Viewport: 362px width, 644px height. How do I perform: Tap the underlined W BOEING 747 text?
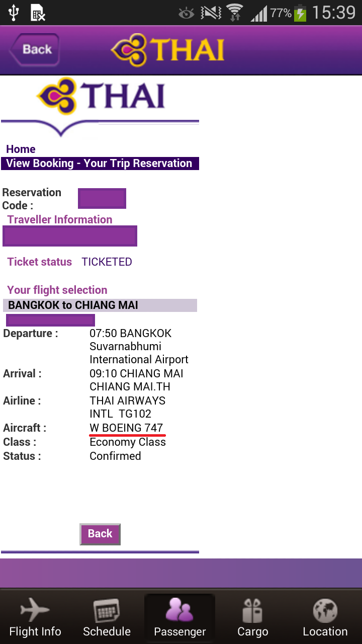pyautogui.click(x=126, y=428)
